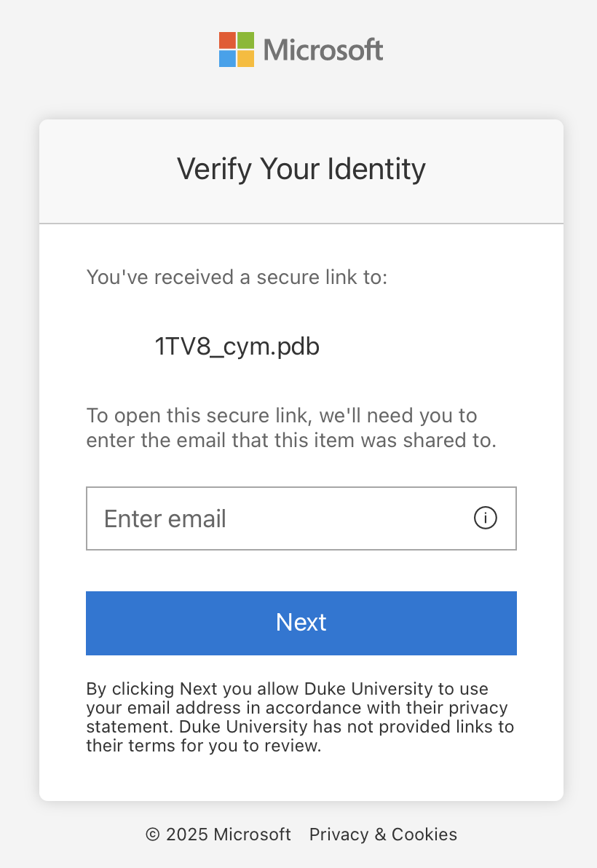Open the Privacy & Cookies link
597x868 pixels.
click(x=383, y=835)
